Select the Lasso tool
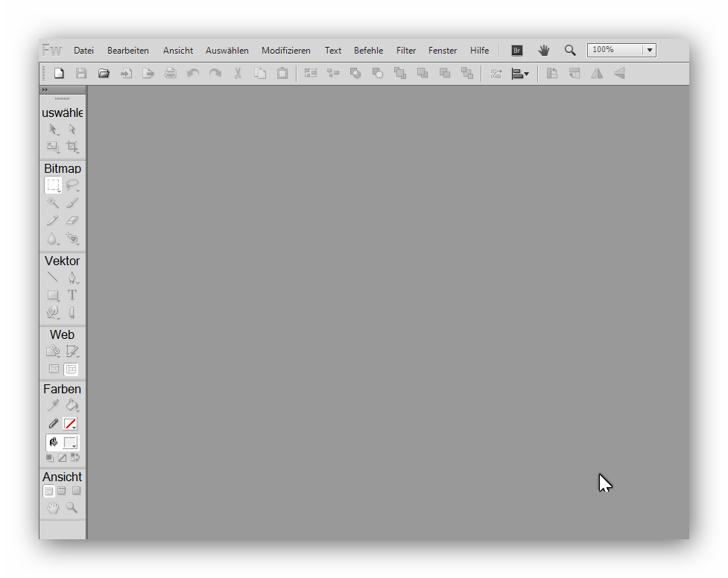 point(72,185)
